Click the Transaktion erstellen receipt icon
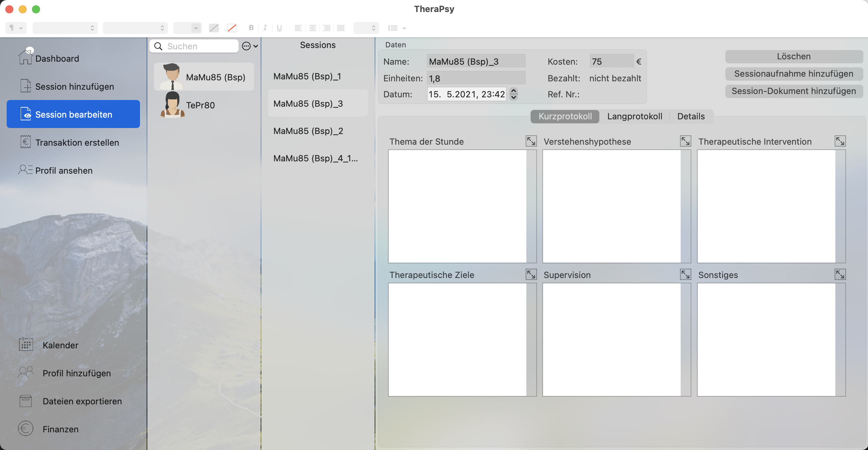868x450 pixels. pyautogui.click(x=25, y=142)
